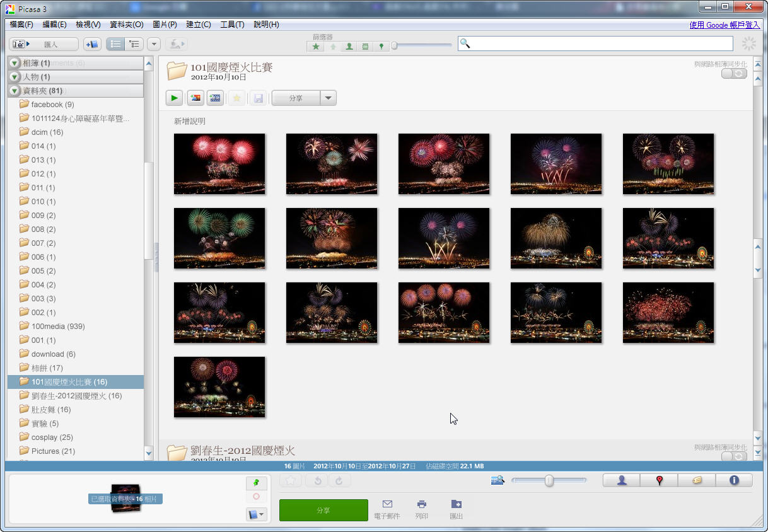Toggle the uploaded photos filter

pyautogui.click(x=332, y=47)
